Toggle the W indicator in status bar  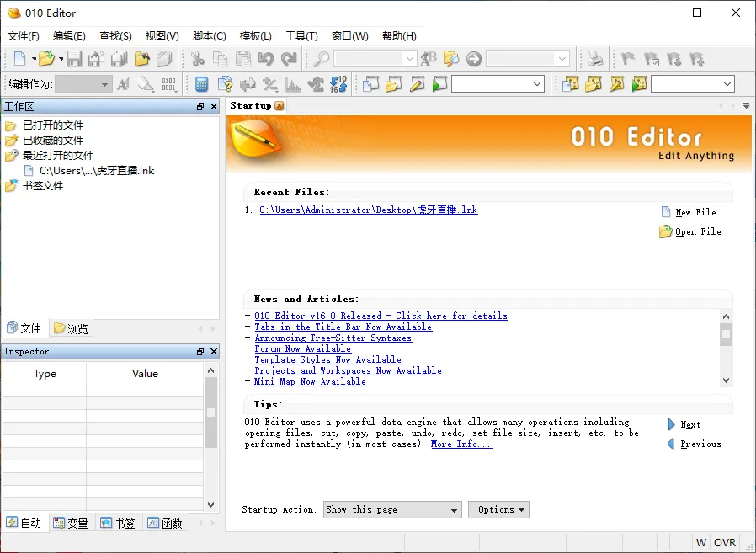tap(701, 542)
